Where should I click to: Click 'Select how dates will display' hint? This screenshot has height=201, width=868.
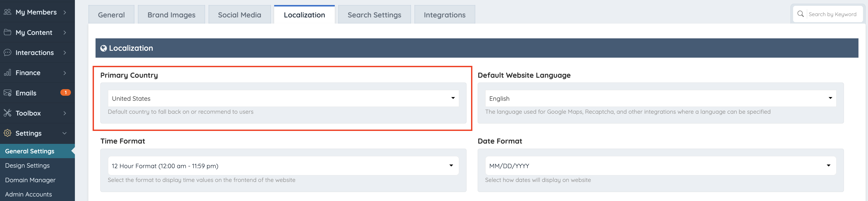(x=538, y=180)
